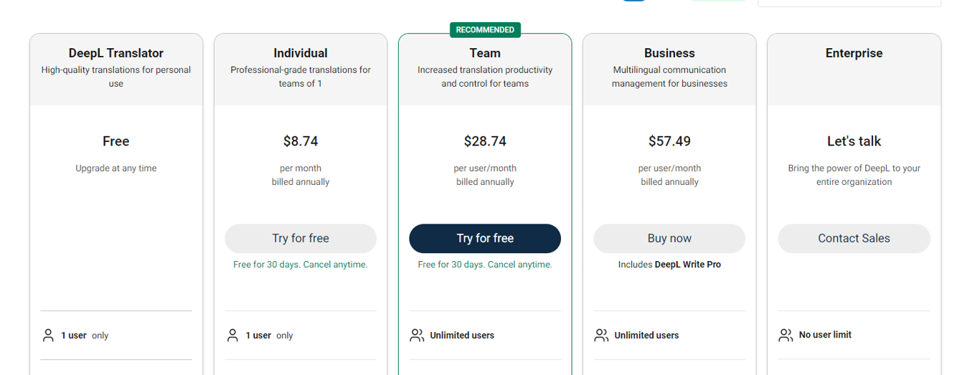Screen dimensions: 980x375
Task: Click Free for 30 days text under Individual
Action: coord(301,265)
